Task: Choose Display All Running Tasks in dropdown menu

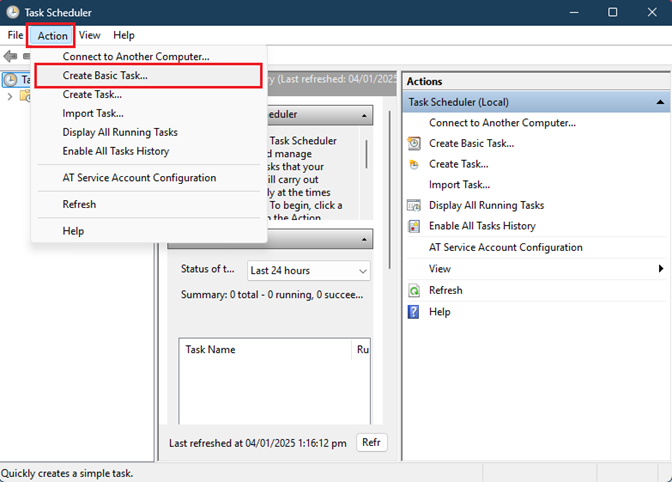Action: [x=148, y=132]
